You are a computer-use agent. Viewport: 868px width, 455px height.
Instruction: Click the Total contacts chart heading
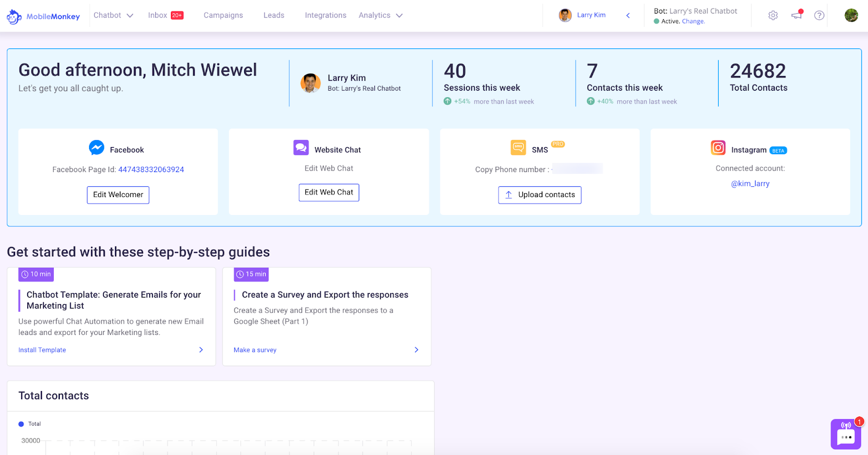point(54,396)
